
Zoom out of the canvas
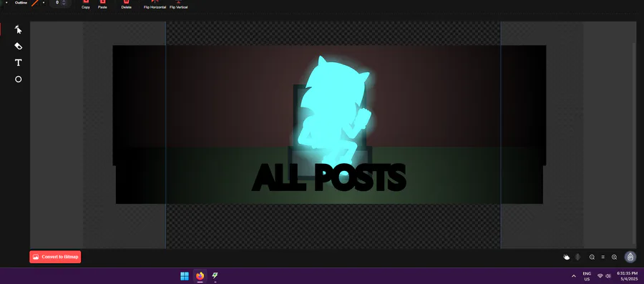tap(592, 258)
